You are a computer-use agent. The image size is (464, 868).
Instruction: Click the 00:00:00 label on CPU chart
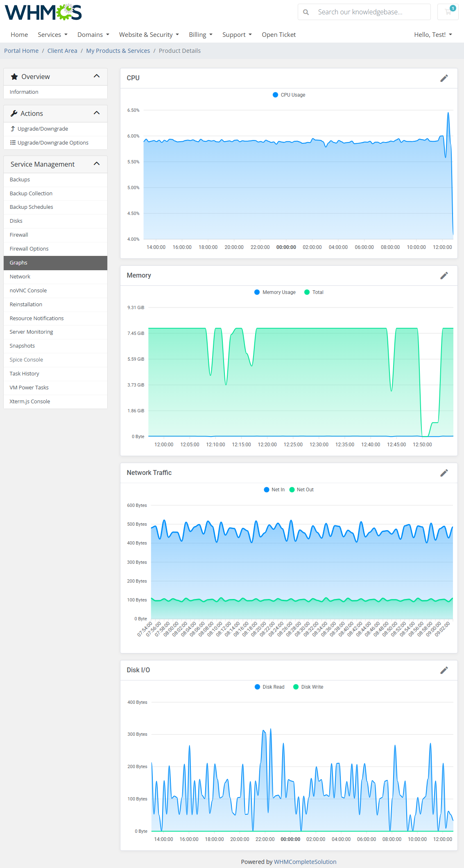click(286, 247)
